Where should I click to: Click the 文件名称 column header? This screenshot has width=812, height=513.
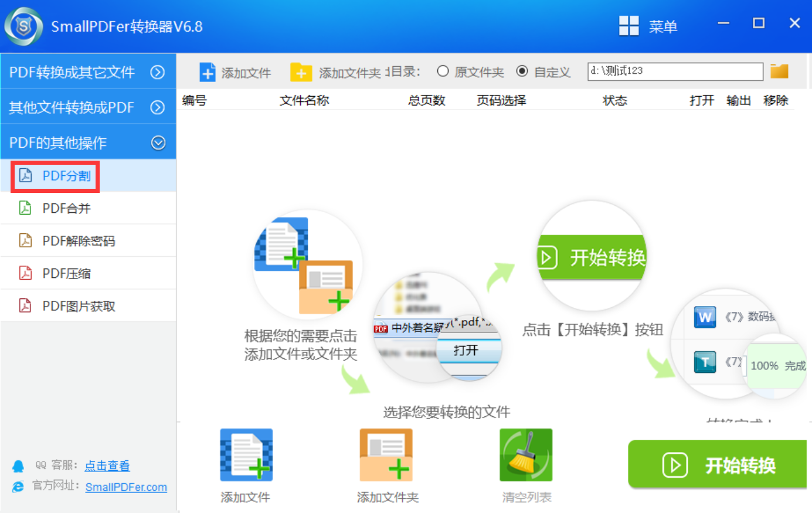[304, 100]
